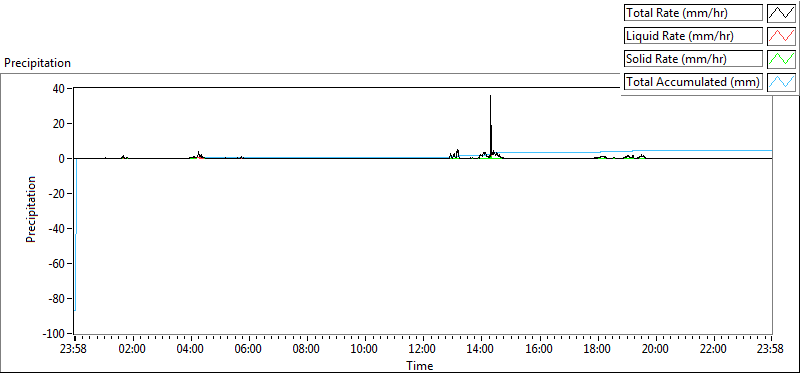Click the 16:00 time axis label
The image size is (800, 373).
[x=539, y=350]
